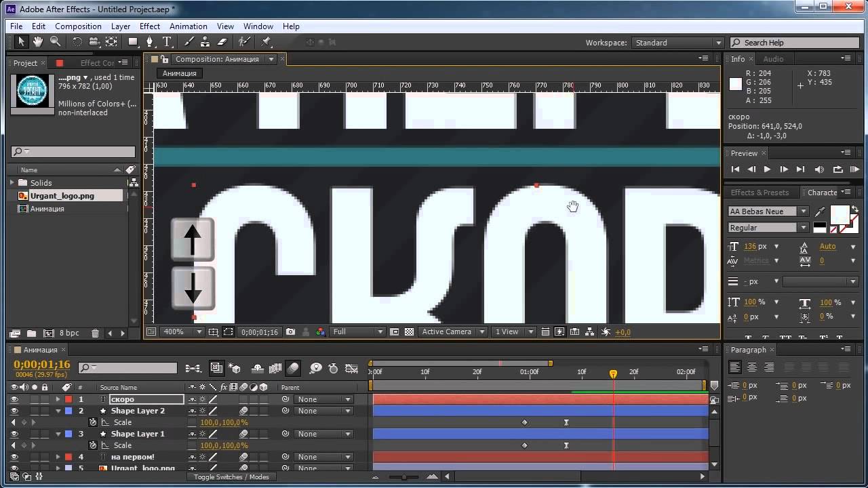Open the Regular font style dropdown

point(768,228)
